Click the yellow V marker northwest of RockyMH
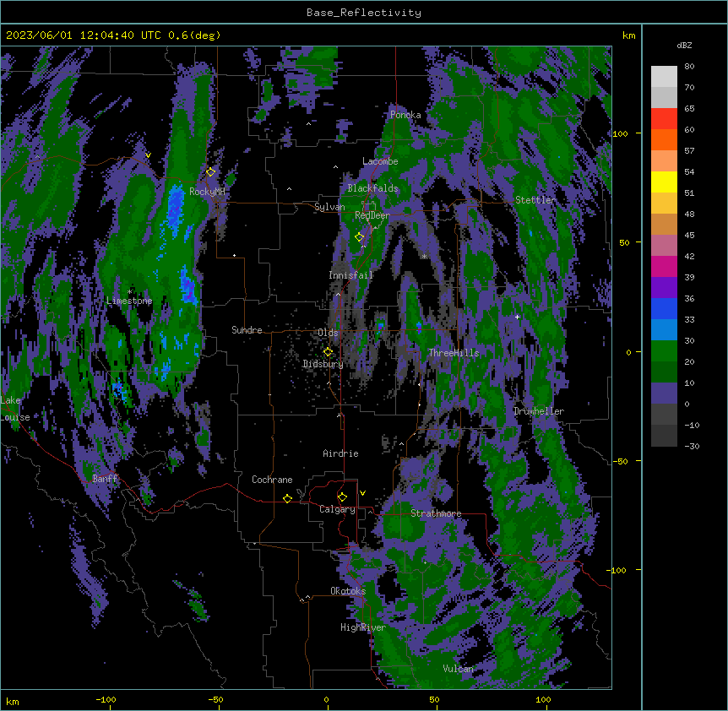Screen dimensions: 728x711 148,155
